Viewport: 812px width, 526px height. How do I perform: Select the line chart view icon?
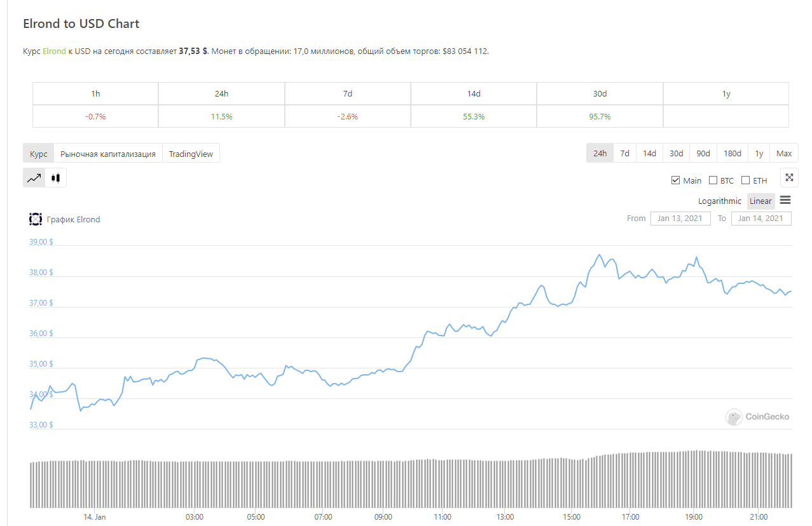point(34,178)
